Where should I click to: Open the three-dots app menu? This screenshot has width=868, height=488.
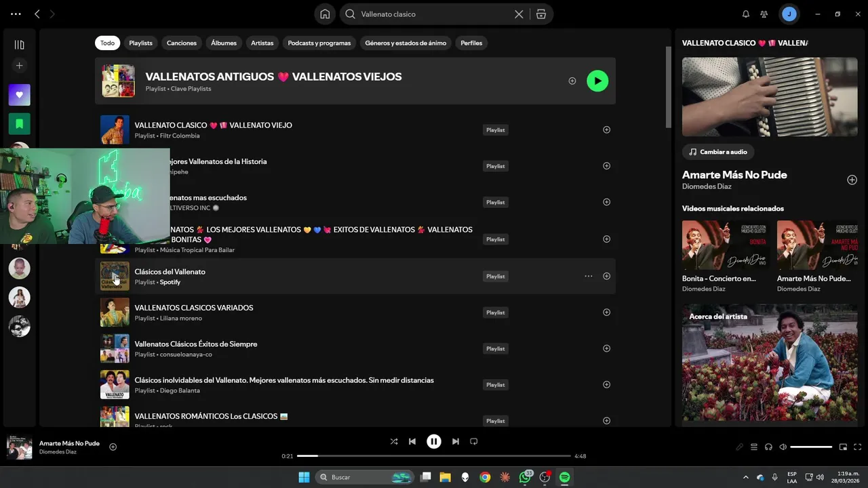[16, 14]
